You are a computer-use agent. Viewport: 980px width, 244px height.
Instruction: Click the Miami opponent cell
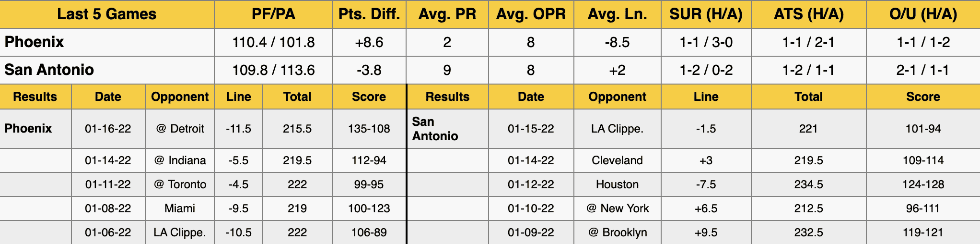pos(180,208)
